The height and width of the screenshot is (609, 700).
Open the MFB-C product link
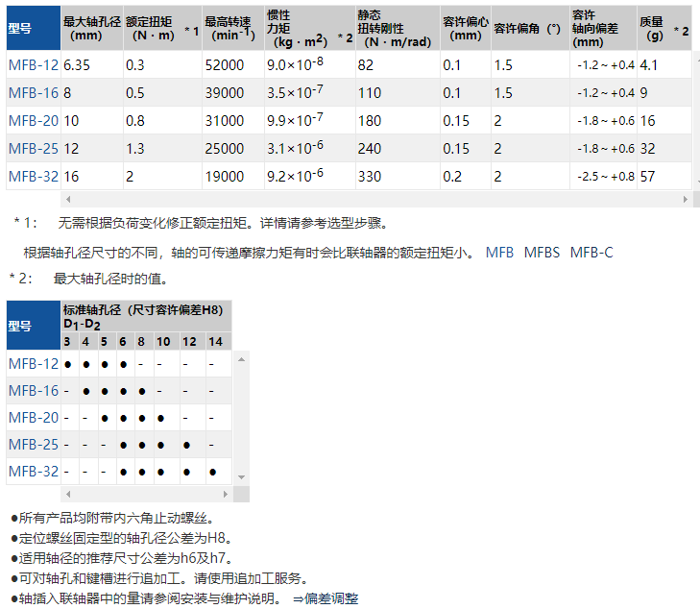591,253
